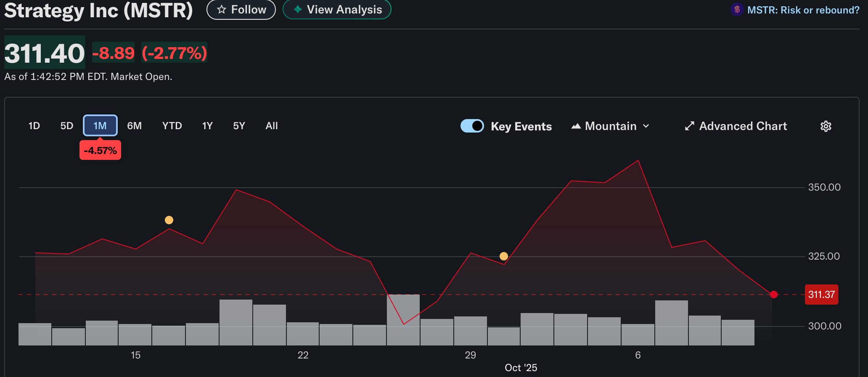This screenshot has height=377, width=868.
Task: Click the Key Events label text
Action: [521, 126]
